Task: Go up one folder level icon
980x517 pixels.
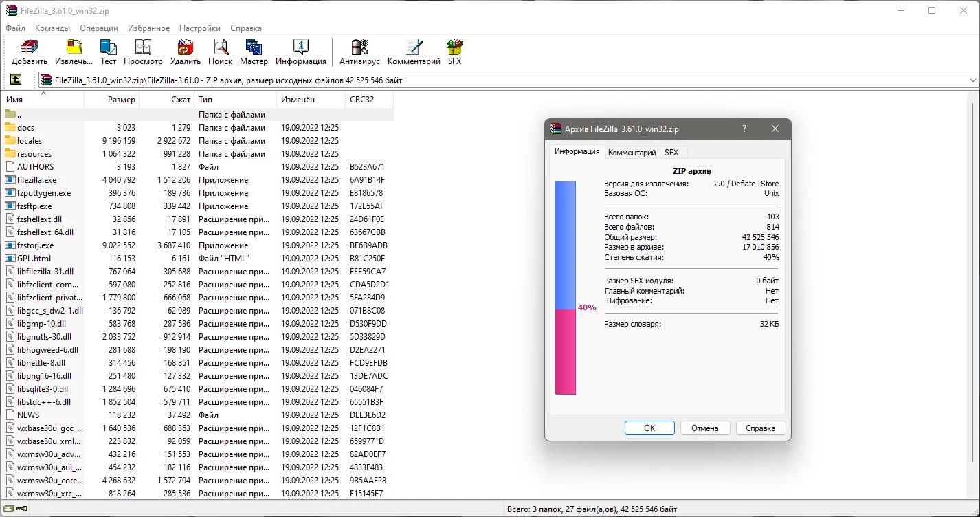Action: click(x=16, y=80)
